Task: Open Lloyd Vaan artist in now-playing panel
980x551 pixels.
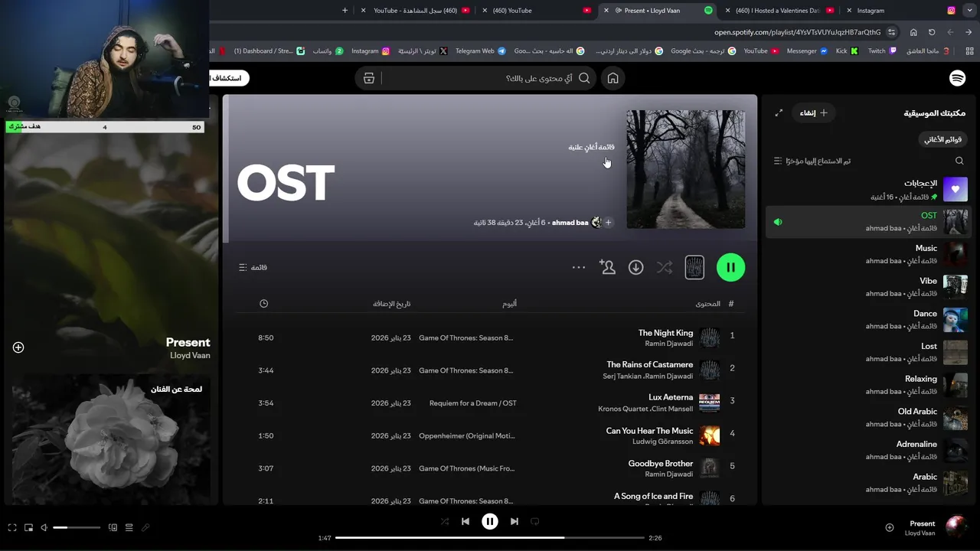Action: [x=190, y=356]
